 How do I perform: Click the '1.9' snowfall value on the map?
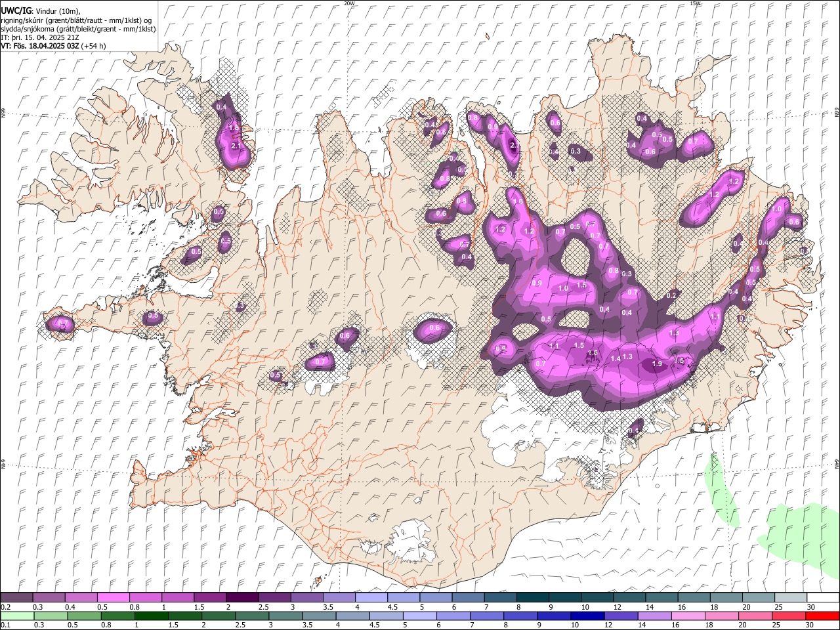tap(656, 364)
